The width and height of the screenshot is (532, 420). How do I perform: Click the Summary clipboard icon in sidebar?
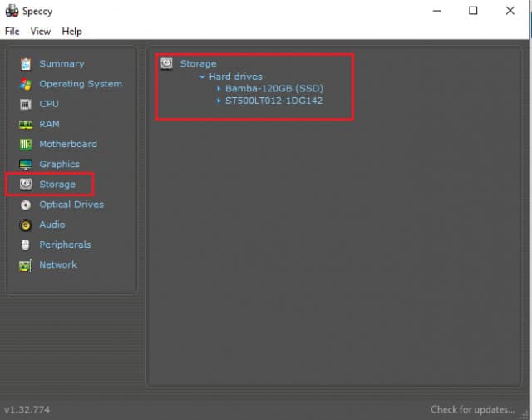pyautogui.click(x=25, y=64)
